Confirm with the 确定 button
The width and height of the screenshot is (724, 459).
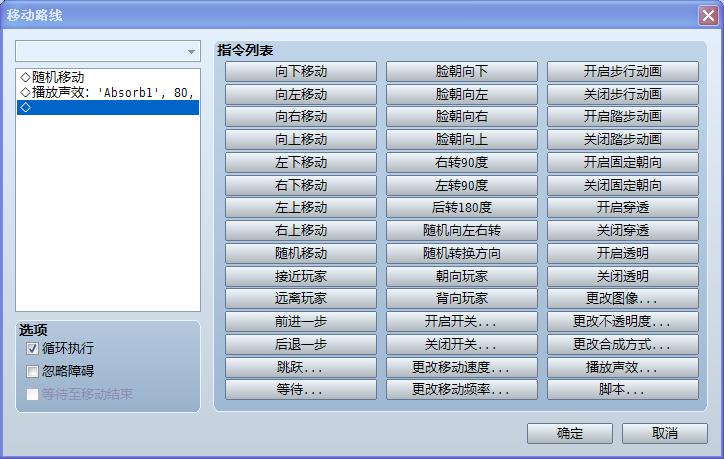[x=570, y=434]
